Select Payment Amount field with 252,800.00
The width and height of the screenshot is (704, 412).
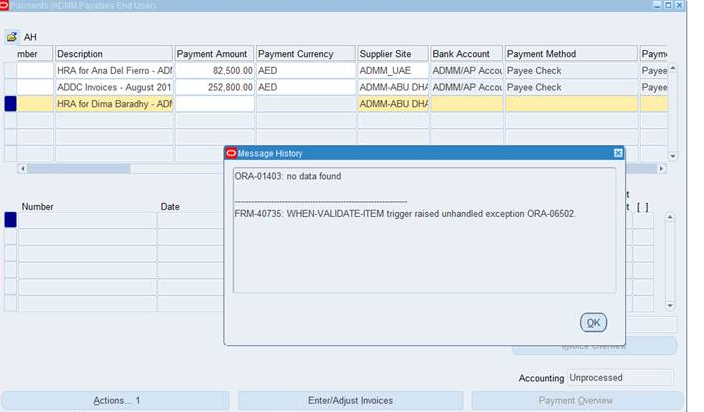(x=215, y=87)
